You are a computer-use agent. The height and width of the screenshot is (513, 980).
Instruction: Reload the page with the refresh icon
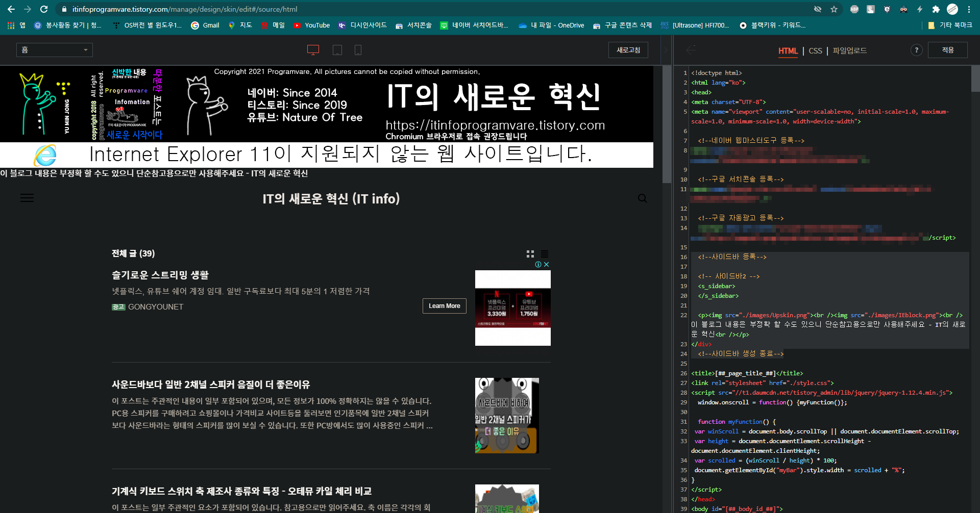pyautogui.click(x=44, y=9)
